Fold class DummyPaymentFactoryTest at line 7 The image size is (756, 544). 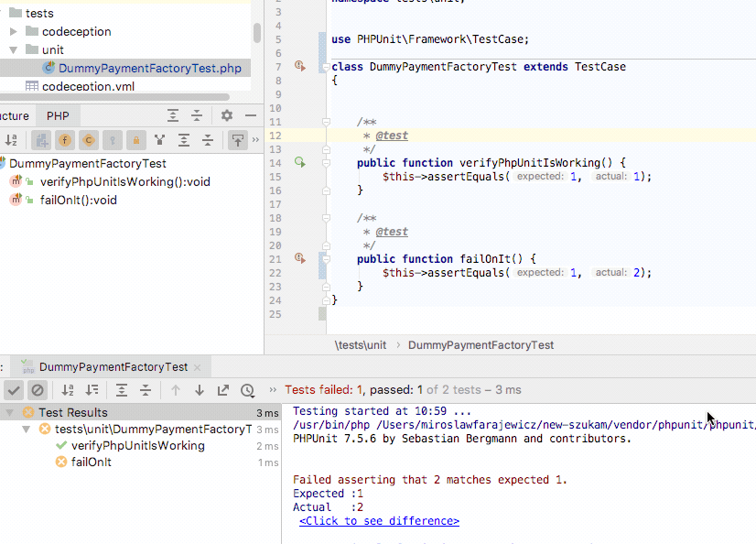[326, 67]
